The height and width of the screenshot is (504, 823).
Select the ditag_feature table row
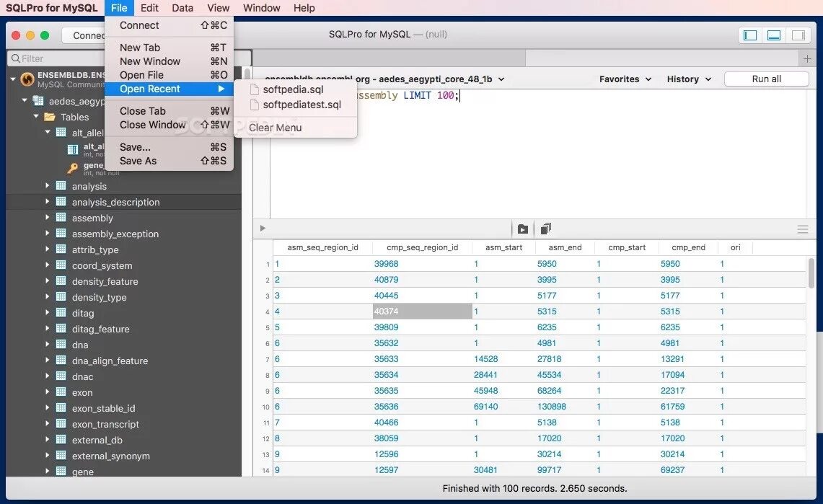coord(124,329)
